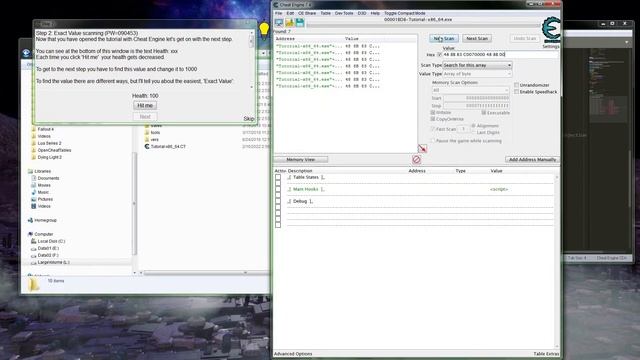Screen dimensions: 640x360
Task: Click the open file folder icon
Action: click(x=289, y=23)
